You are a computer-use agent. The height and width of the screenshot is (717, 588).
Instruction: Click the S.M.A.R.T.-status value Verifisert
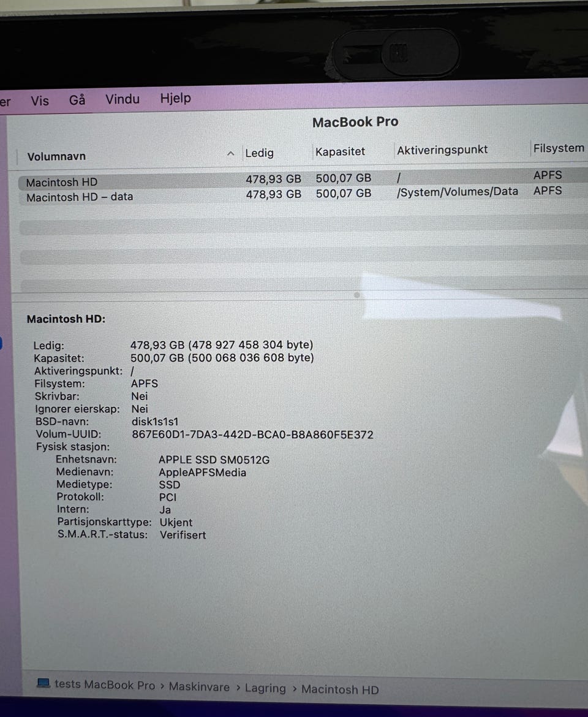coord(183,535)
